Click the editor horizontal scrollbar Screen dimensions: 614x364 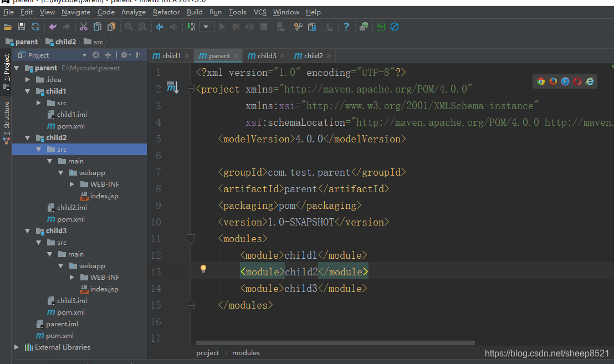336,343
